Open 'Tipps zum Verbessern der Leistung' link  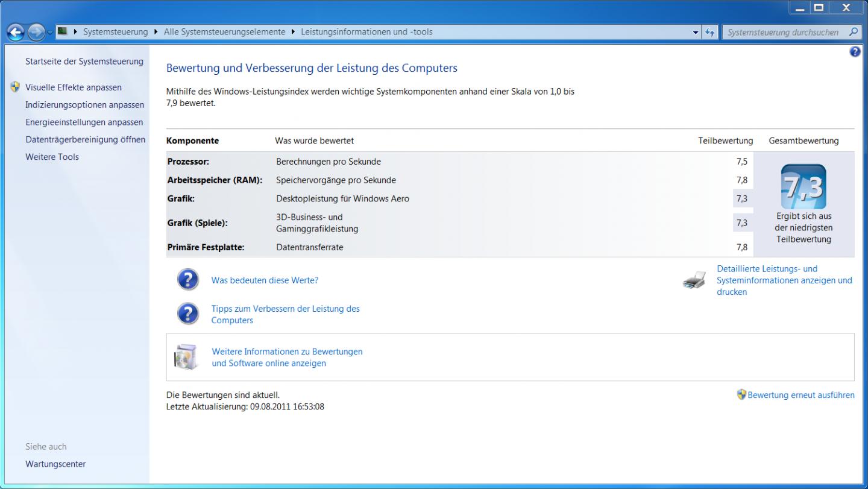pyautogui.click(x=285, y=314)
